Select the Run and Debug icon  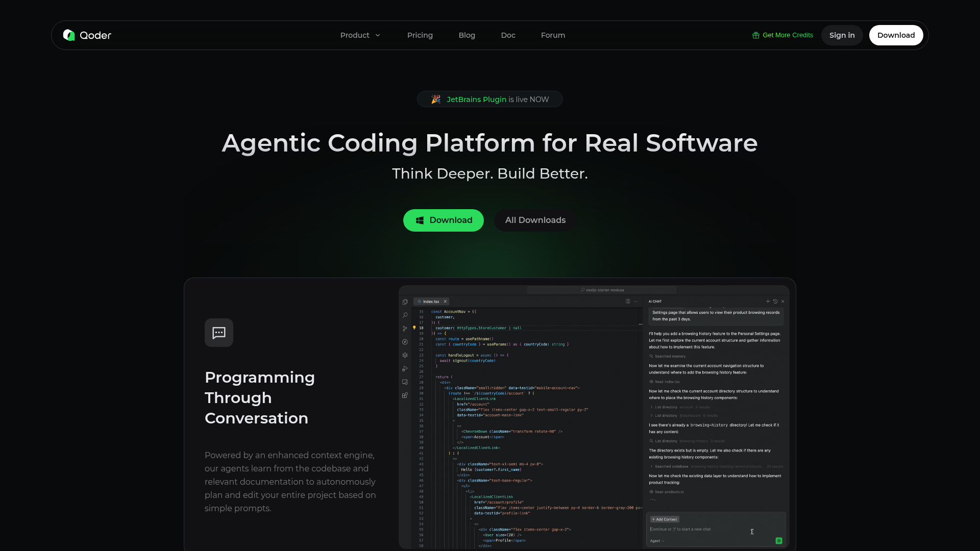click(x=405, y=368)
